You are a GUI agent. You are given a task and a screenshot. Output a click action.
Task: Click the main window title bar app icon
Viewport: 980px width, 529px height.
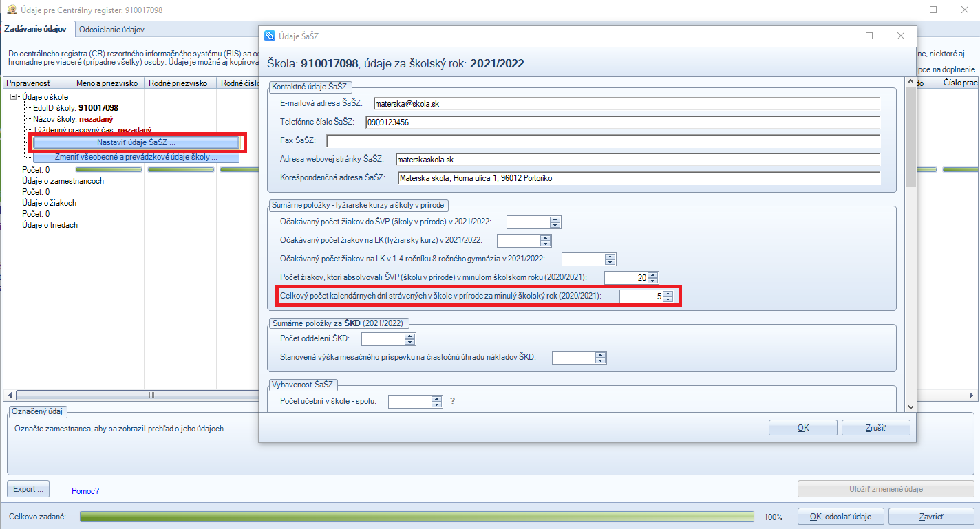pos(11,11)
